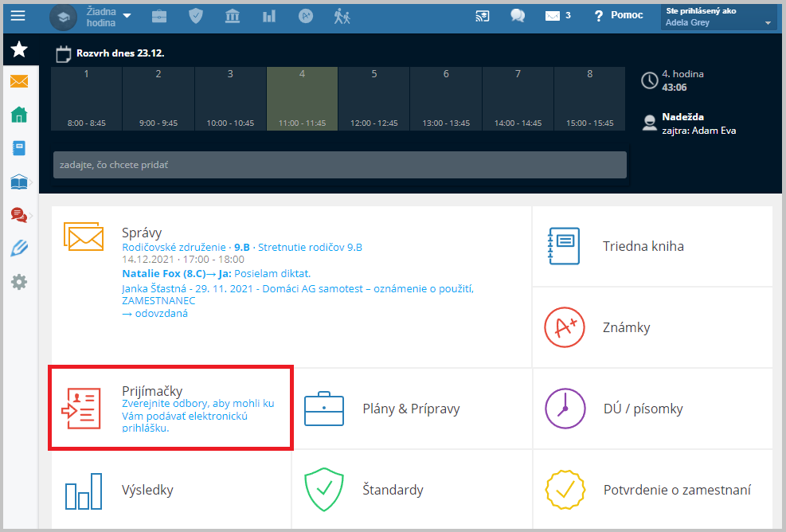The height and width of the screenshot is (532, 786).
Task: Select timetable period 3 at 10:00 - 10:45
Action: (x=230, y=99)
